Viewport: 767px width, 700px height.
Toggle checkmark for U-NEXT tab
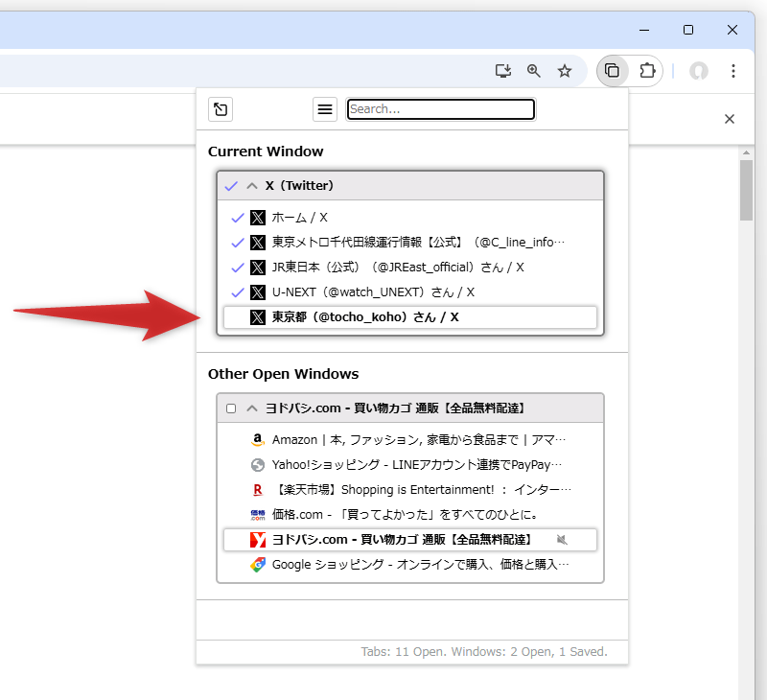tap(237, 292)
